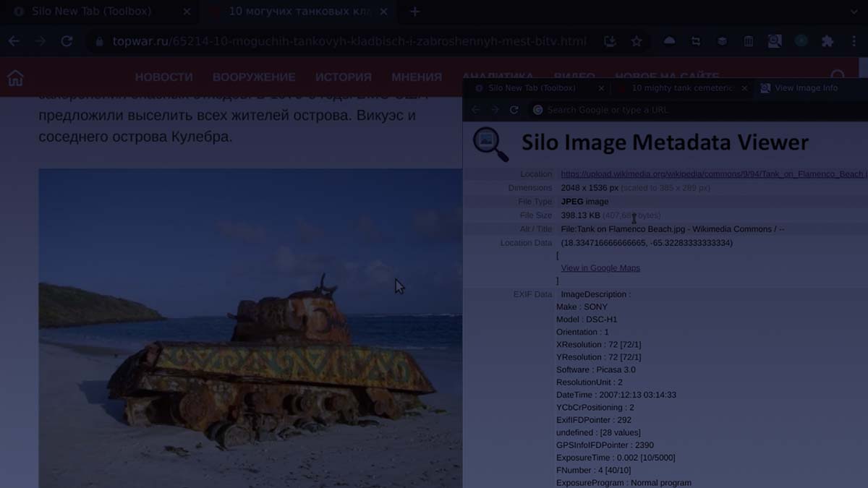The height and width of the screenshot is (488, 868).
Task: Click the GPSInfoIFDPointer : 2390 entry
Action: (x=605, y=445)
